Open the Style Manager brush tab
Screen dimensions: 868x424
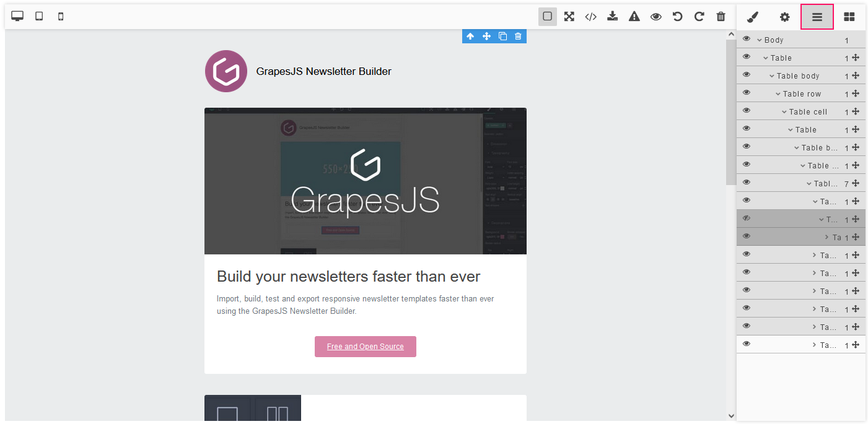pyautogui.click(x=753, y=17)
